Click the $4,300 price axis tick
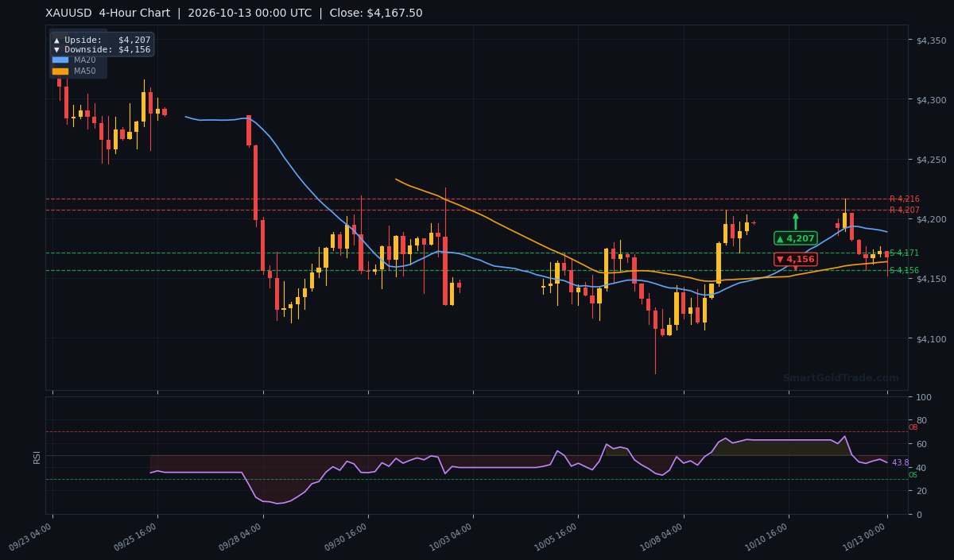The height and width of the screenshot is (560, 954). [931, 99]
